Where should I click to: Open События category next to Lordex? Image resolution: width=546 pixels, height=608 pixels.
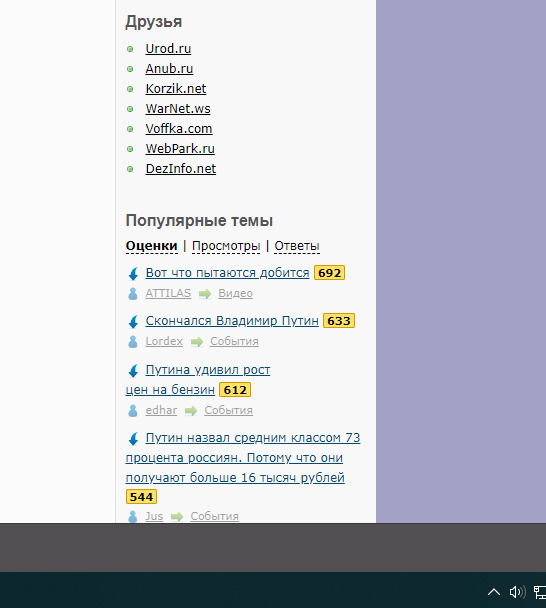point(234,342)
